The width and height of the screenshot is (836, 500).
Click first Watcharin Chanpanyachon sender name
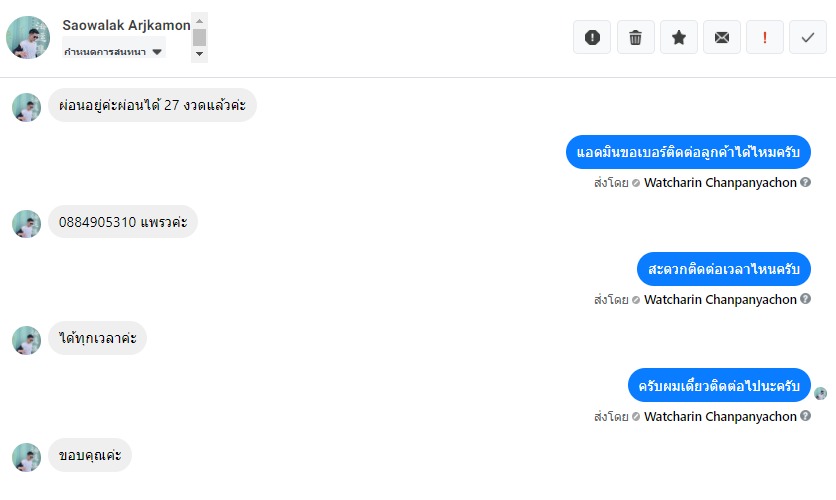coord(720,183)
